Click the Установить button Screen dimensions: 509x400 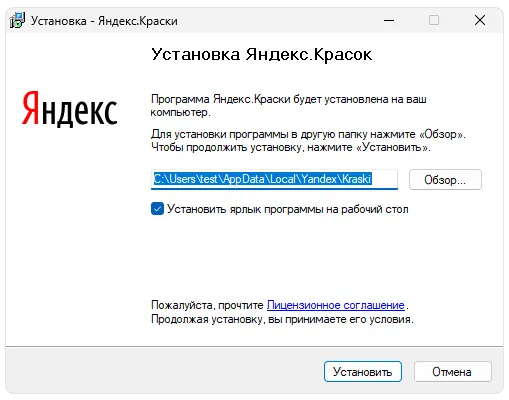[x=363, y=371]
